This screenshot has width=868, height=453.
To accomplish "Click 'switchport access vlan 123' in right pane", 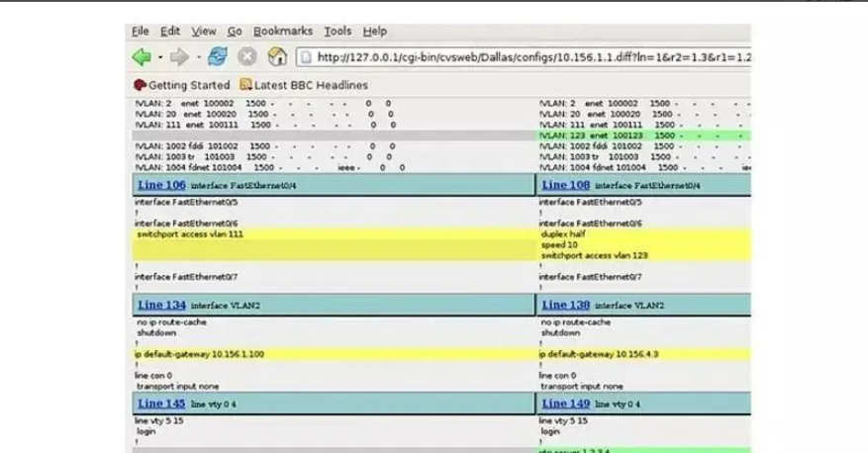I will click(594, 255).
